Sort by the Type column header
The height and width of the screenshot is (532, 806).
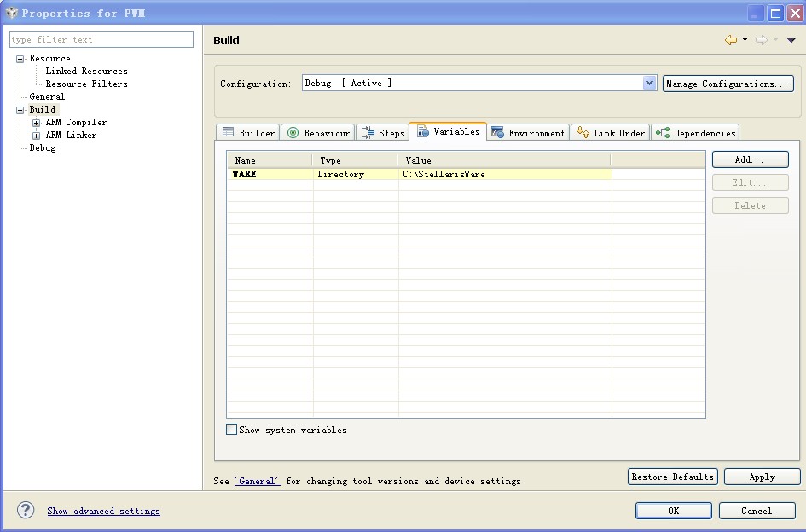tap(355, 160)
